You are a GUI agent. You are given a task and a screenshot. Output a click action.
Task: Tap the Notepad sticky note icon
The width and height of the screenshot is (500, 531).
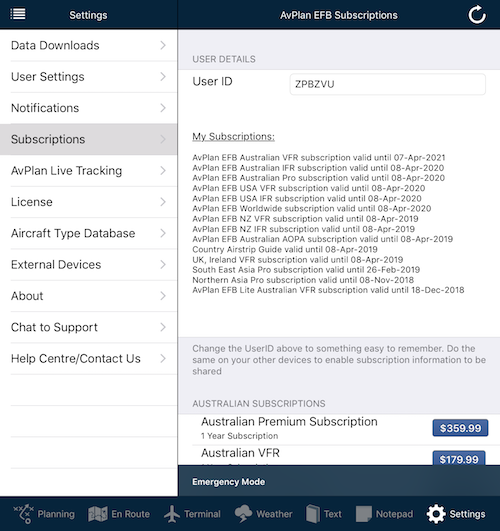[363, 514]
